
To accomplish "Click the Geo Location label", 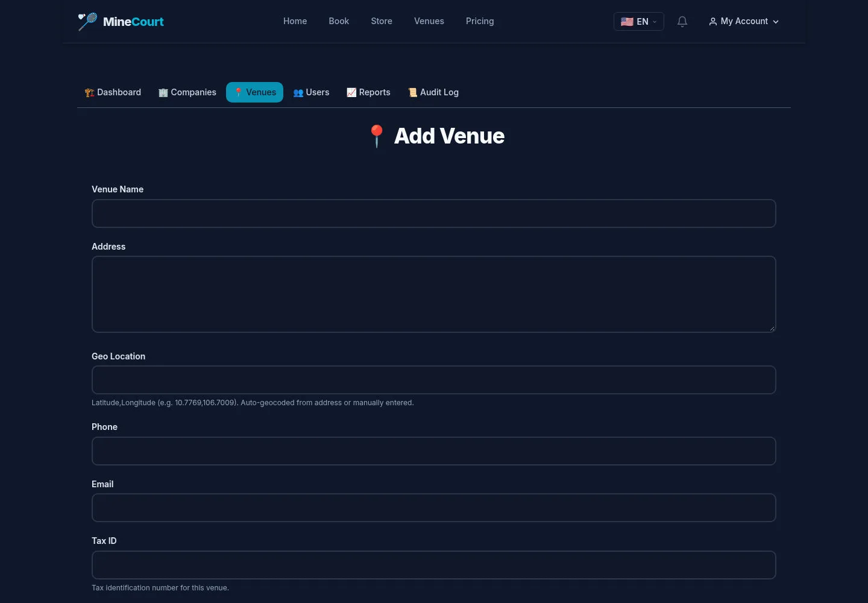I will coord(118,356).
